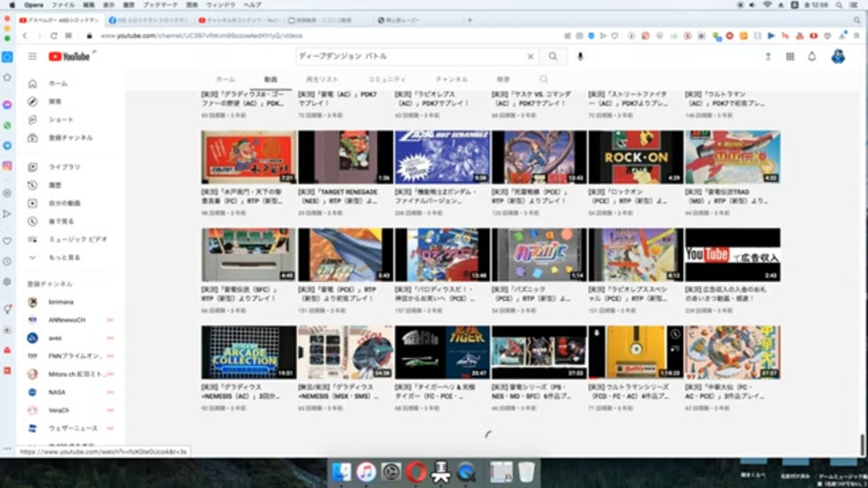
Task: Click the channel search magnifier icon
Action: [x=543, y=80]
